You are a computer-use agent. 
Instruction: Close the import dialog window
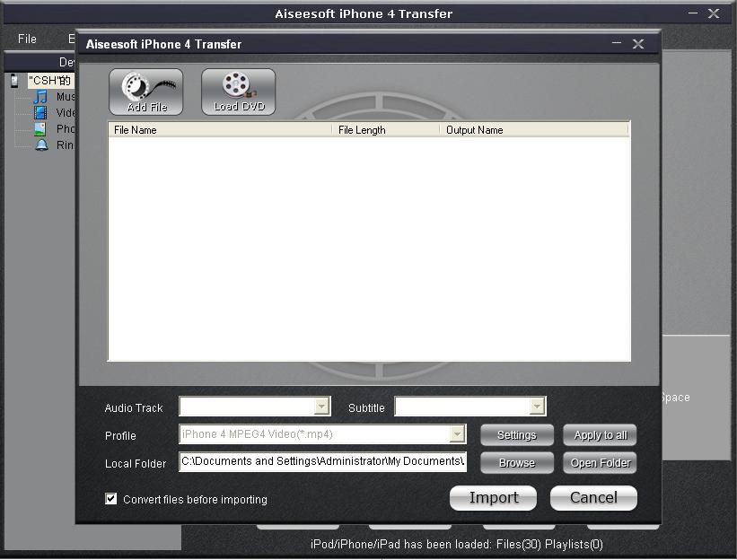click(638, 44)
